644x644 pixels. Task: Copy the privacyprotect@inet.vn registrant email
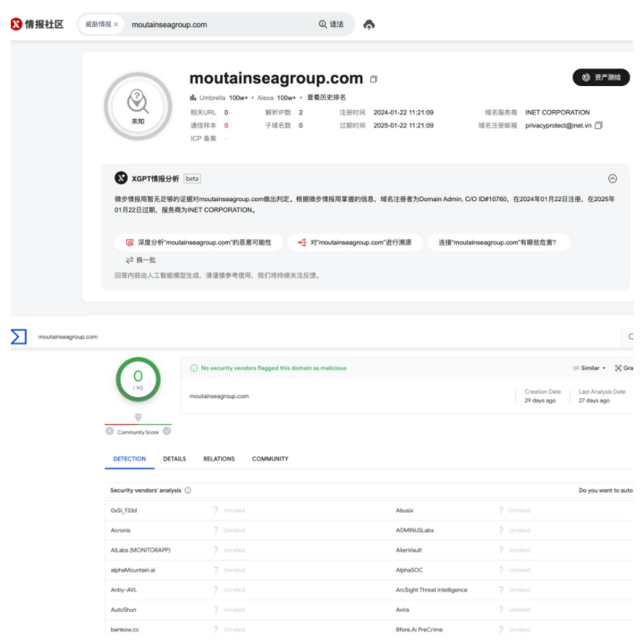tap(598, 125)
